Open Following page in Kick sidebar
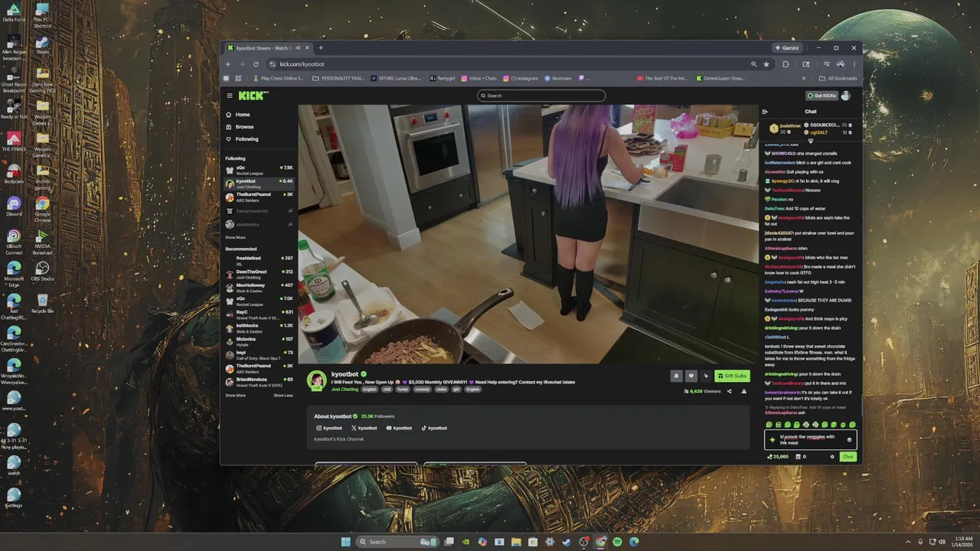The image size is (980, 551). (x=242, y=139)
